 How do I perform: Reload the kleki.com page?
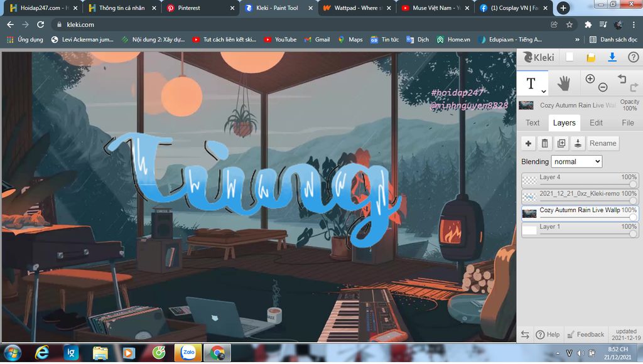[40, 24]
